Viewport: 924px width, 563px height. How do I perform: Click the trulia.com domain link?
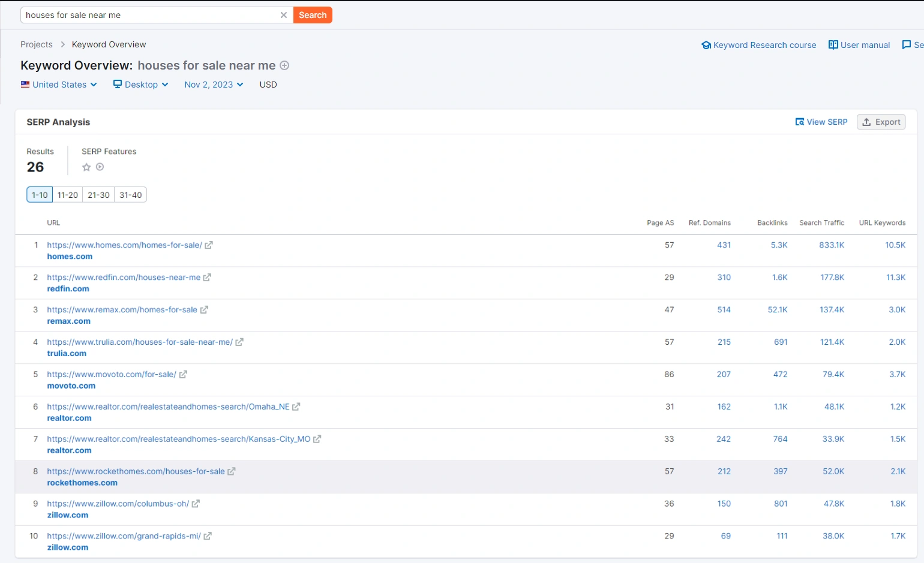tap(67, 354)
